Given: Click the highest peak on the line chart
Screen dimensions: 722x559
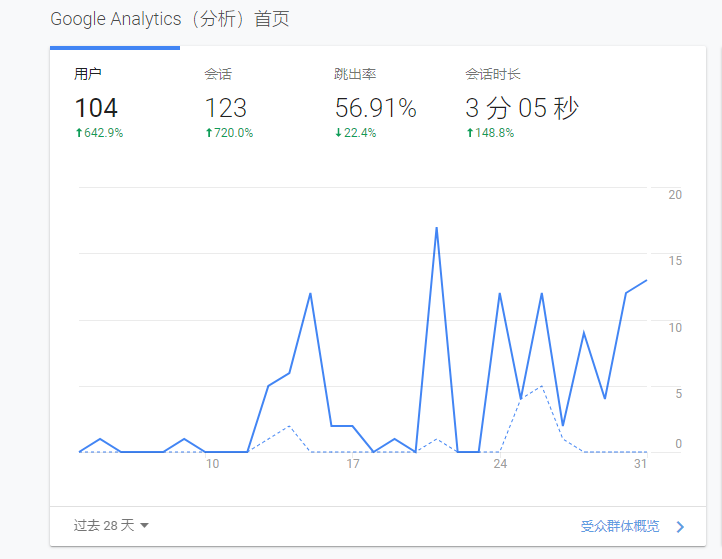Looking at the screenshot, I should [x=437, y=228].
